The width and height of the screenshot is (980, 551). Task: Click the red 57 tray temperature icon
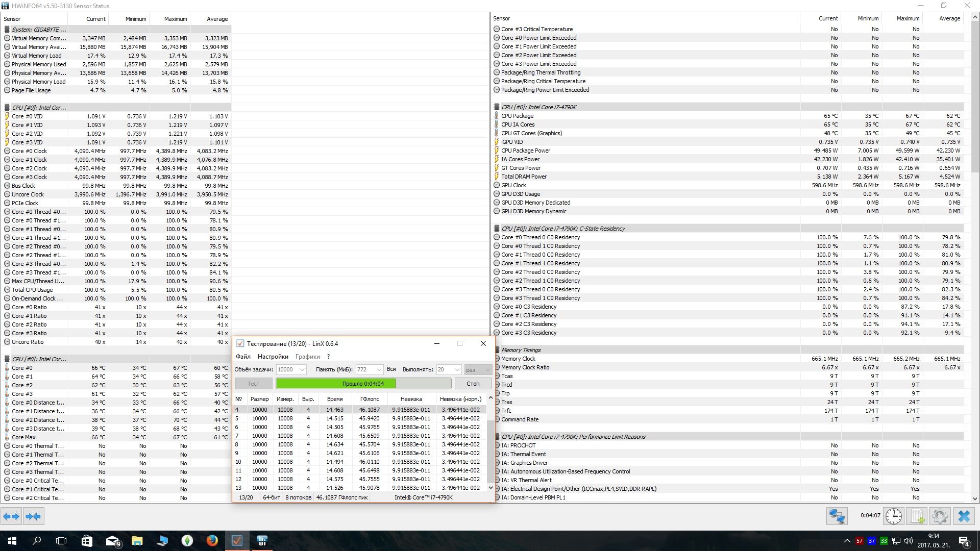(860, 541)
